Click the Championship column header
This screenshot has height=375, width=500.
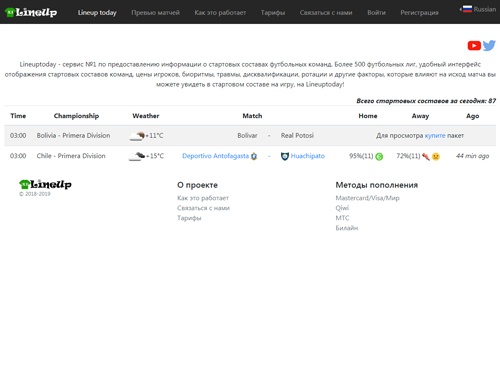pos(76,116)
